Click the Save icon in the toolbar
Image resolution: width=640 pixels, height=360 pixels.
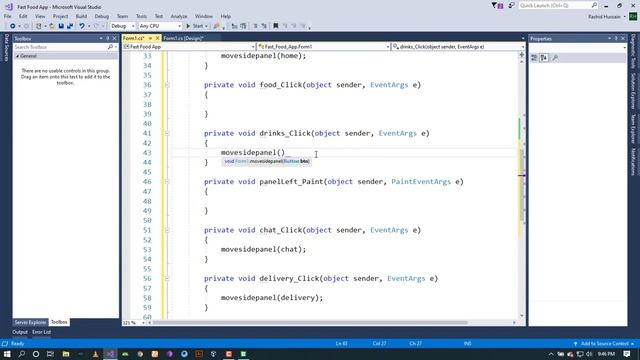point(61,26)
